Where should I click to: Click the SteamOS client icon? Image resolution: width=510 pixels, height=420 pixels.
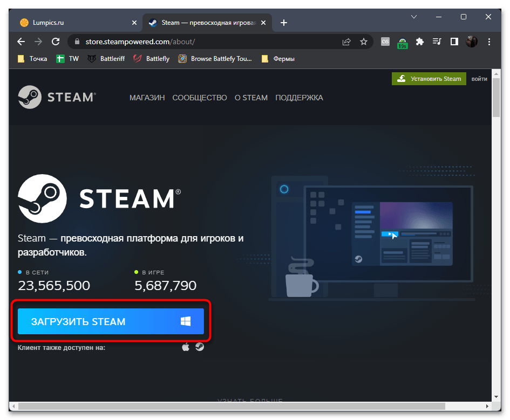pos(200,347)
